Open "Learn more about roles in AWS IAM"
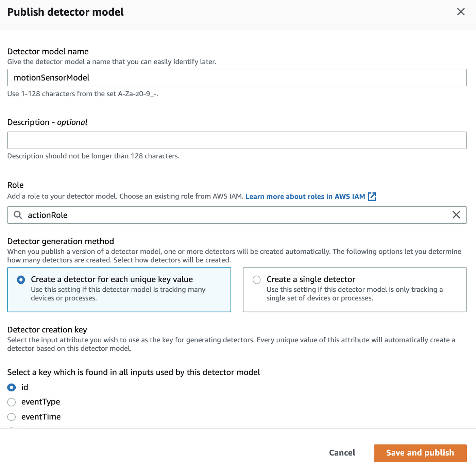This screenshot has width=476, height=464. (305, 196)
